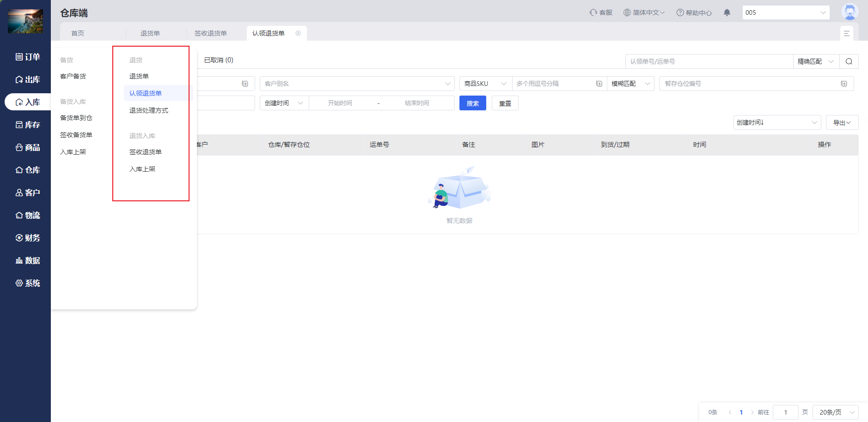Switch to the 签收退货单 tab

[x=211, y=33]
